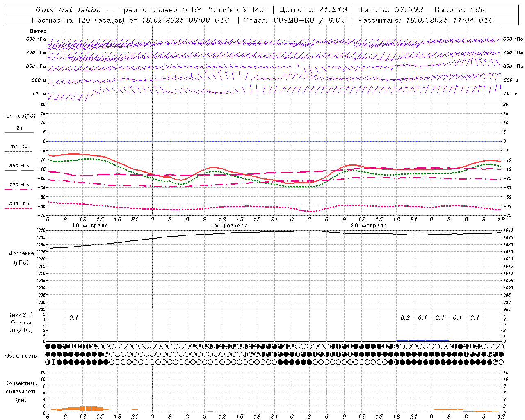Click the "Осадки" precipitation label
The image size is (525, 420).
[x=21, y=322]
